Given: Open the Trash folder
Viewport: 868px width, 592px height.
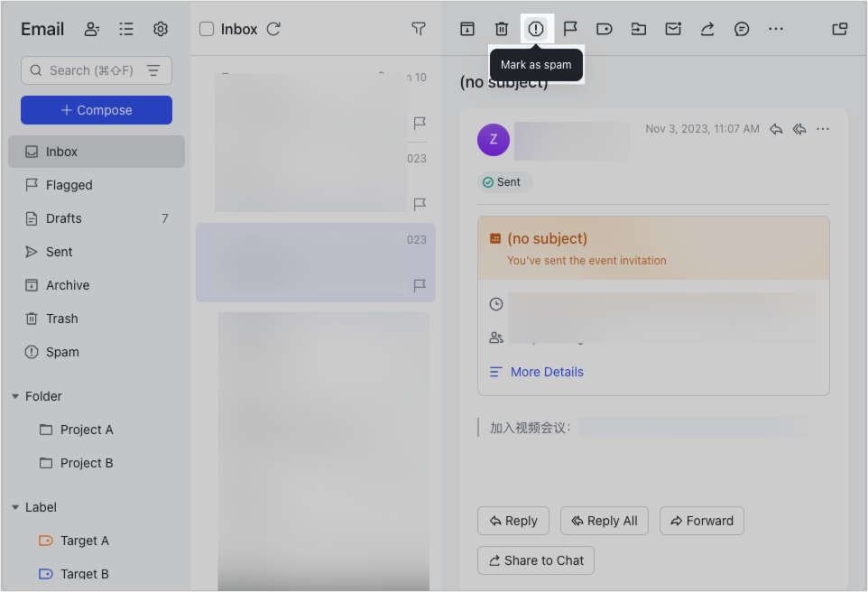Looking at the screenshot, I should 97,319.
